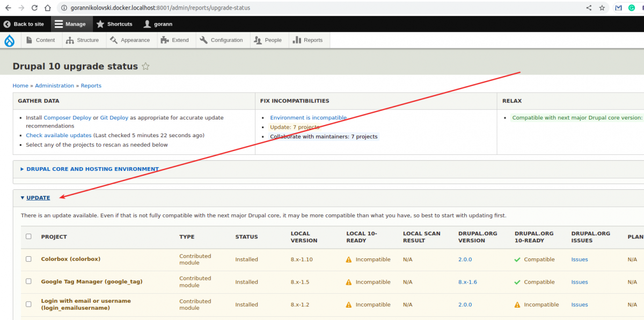Add page to shortcuts with the title star
Viewport: 644px width, 320px height.
coord(145,66)
